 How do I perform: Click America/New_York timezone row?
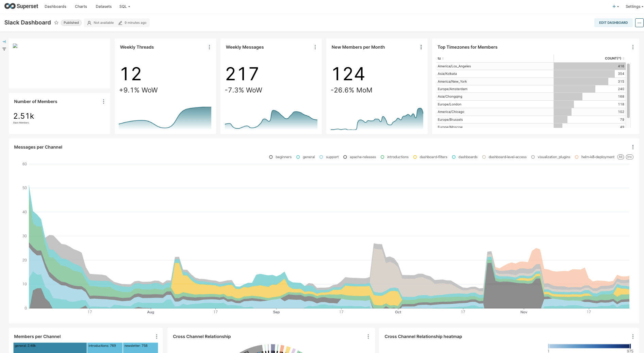[531, 82]
